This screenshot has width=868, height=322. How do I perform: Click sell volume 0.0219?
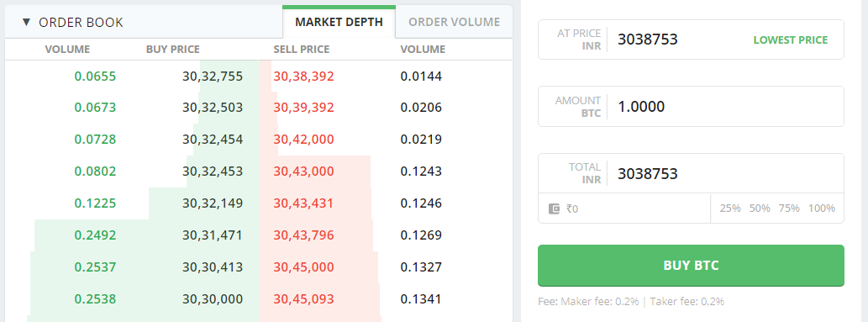[x=421, y=140]
